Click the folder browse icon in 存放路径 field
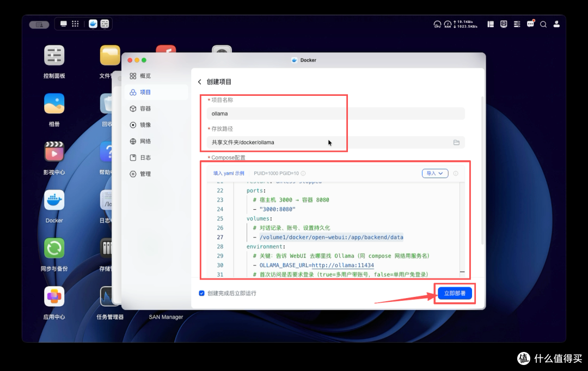 456,143
